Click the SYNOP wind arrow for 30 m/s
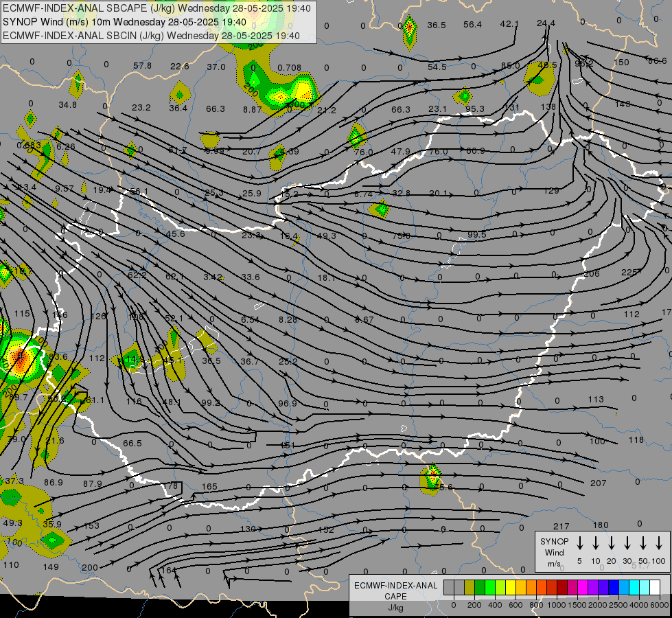The image size is (672, 618). pyautogui.click(x=627, y=542)
